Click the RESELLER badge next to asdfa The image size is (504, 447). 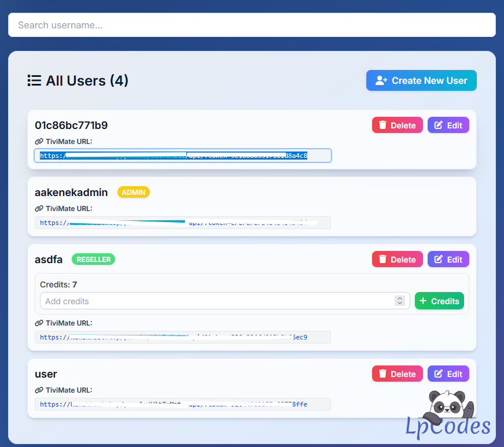point(93,260)
